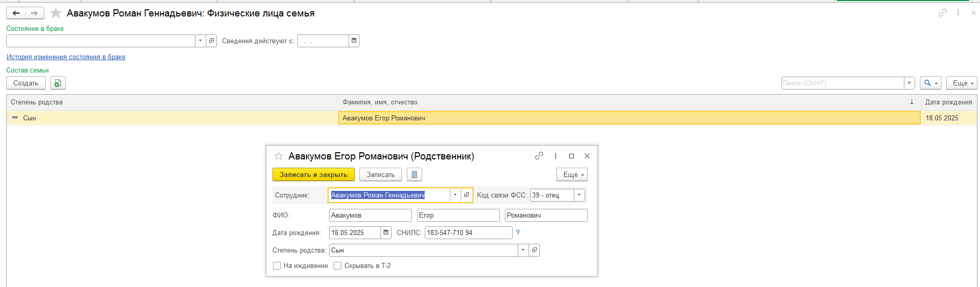980x287 pixels.
Task: Open the Еще menu in the dialog
Action: click(572, 175)
